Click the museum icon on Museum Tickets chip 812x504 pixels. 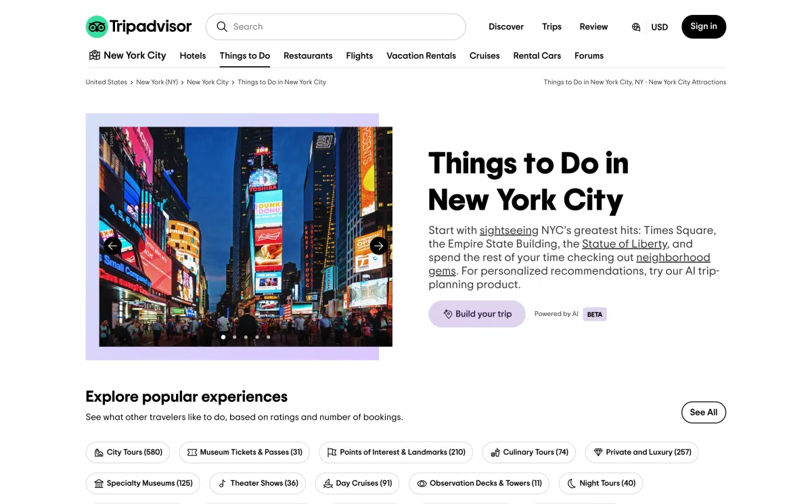coord(191,452)
